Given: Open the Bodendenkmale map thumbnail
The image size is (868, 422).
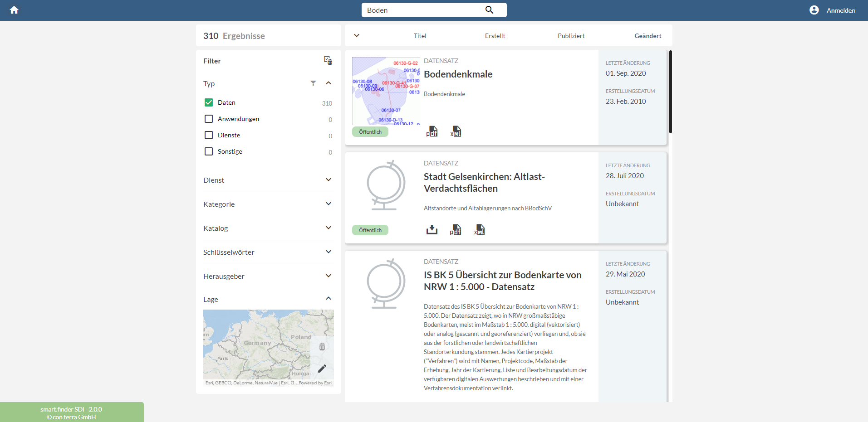Looking at the screenshot, I should tap(386, 91).
